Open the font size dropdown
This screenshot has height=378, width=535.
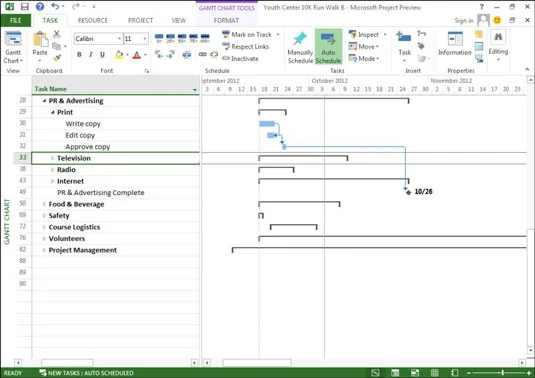pos(145,39)
